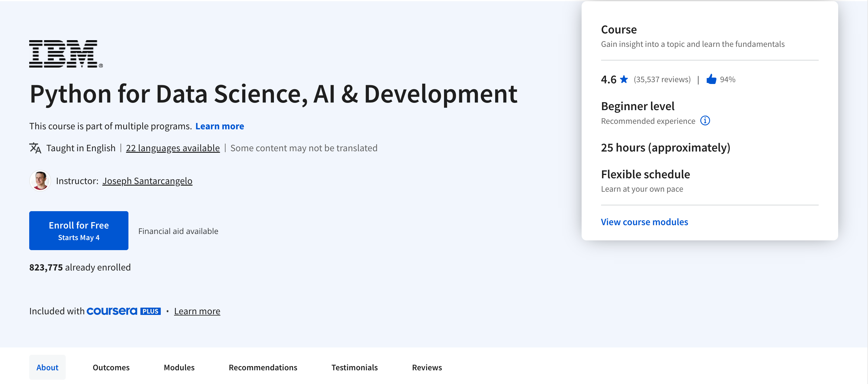This screenshot has width=868, height=384.
Task: Go to the Modules tab
Action: pyautogui.click(x=179, y=367)
